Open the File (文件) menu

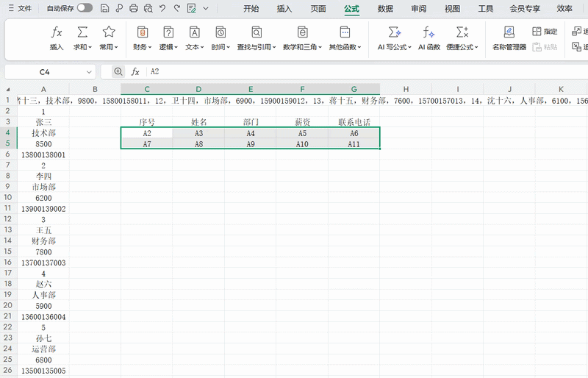pos(20,9)
